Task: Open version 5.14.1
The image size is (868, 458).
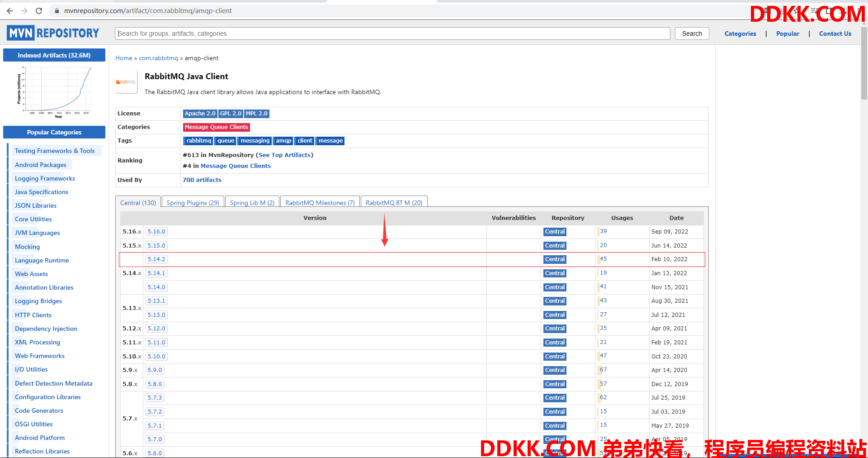Action: 156,273
